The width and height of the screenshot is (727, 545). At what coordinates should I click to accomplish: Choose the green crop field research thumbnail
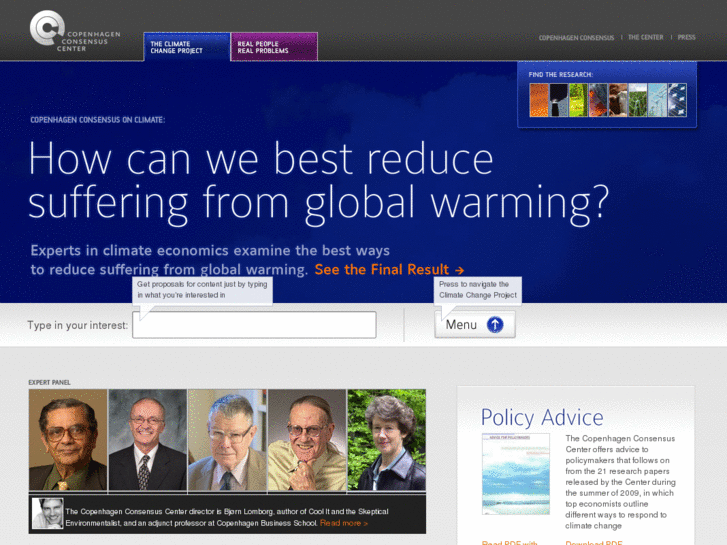point(638,100)
